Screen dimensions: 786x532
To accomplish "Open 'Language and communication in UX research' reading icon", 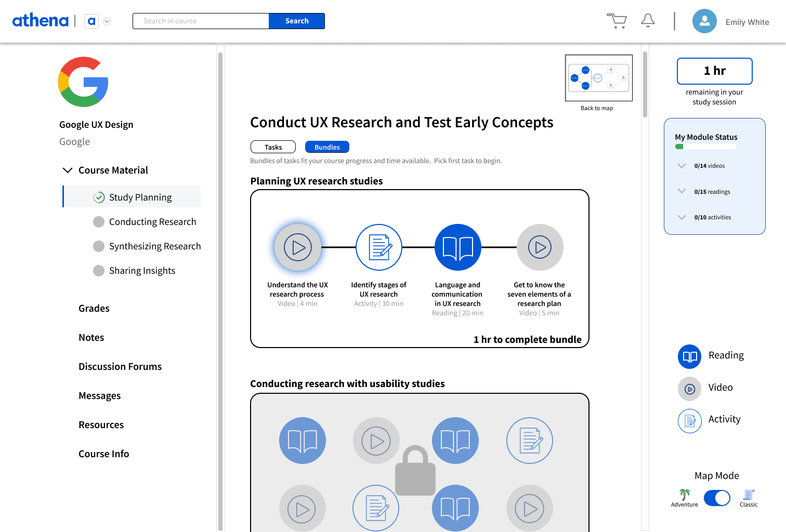I will point(458,247).
